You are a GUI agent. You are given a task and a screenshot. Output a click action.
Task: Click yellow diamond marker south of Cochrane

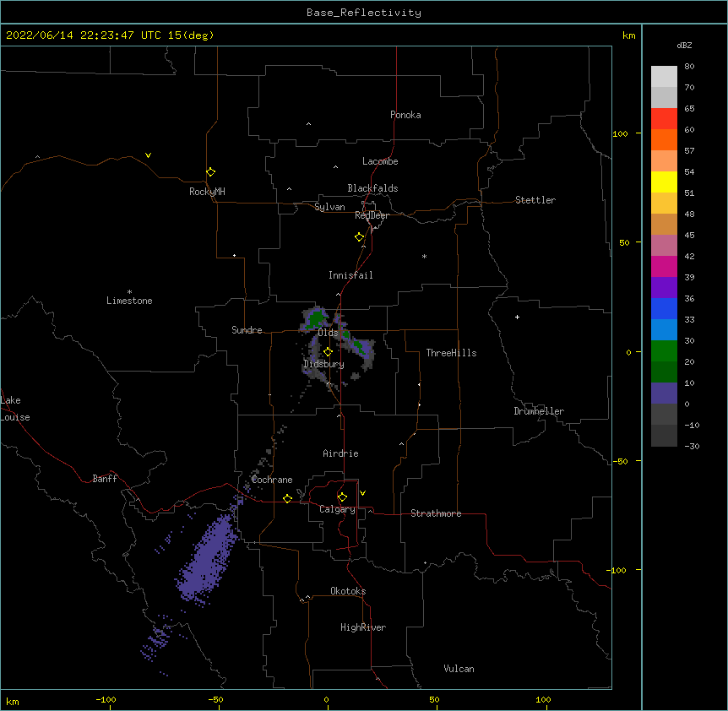coord(287,498)
